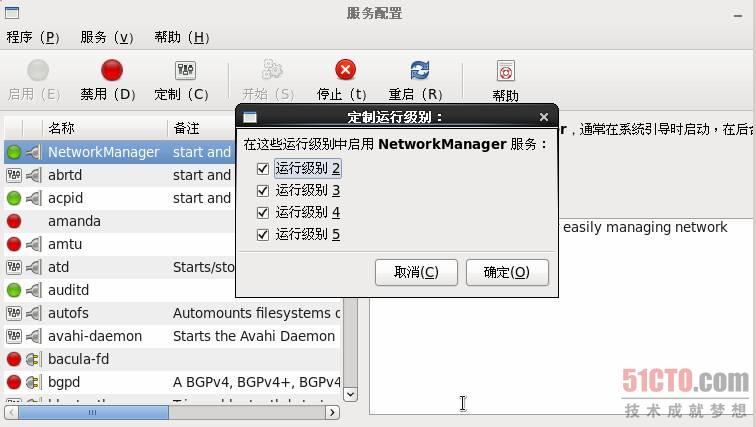The image size is (756, 427).
Task: Toggle the Runlevel 4 (运行级别 4) checkbox
Action: 263,213
